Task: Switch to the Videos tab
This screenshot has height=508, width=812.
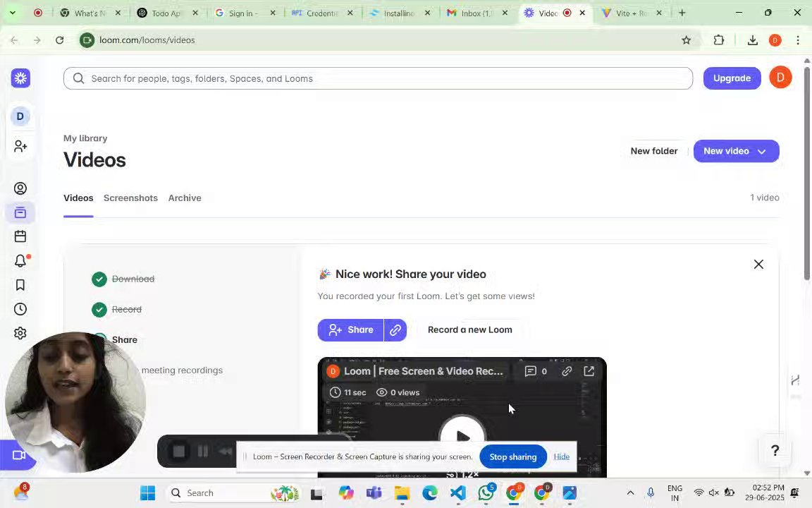Action: tap(78, 198)
